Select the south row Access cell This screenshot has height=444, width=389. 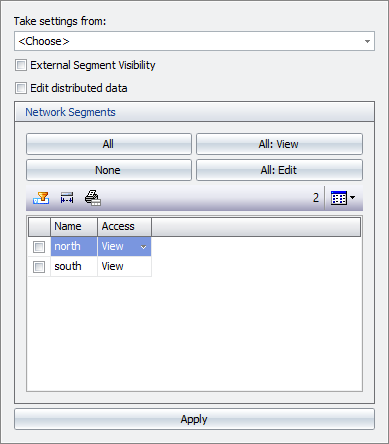click(x=124, y=267)
